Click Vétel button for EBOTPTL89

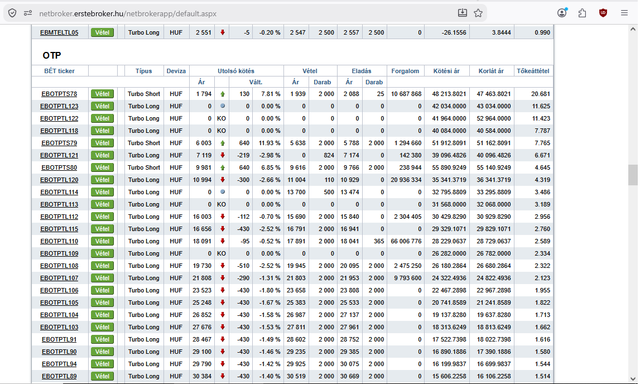pyautogui.click(x=102, y=376)
